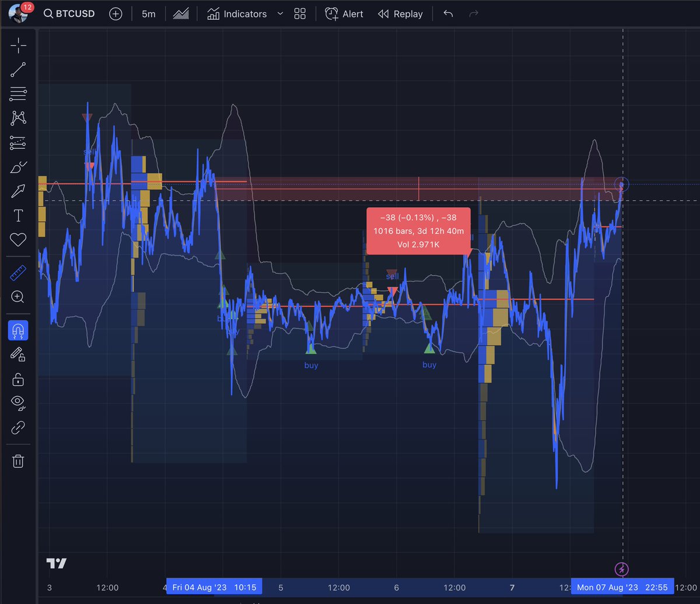Click the lower-left 'buy' signal label

point(311,365)
